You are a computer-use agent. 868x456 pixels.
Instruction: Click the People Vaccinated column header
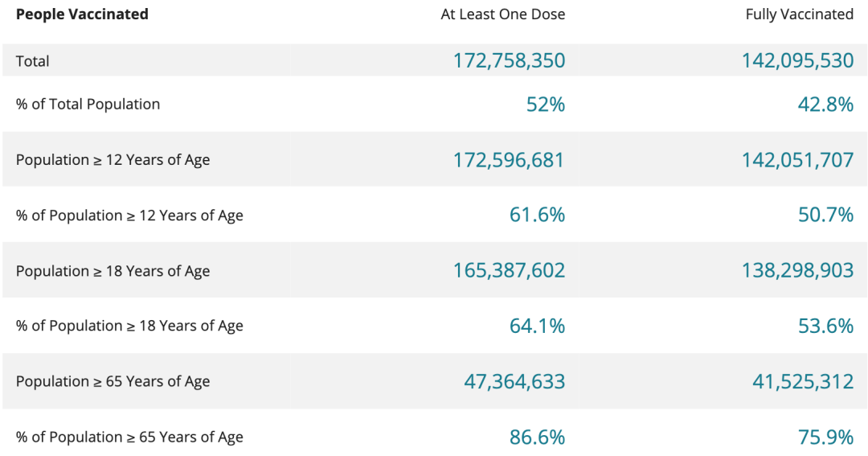click(82, 14)
